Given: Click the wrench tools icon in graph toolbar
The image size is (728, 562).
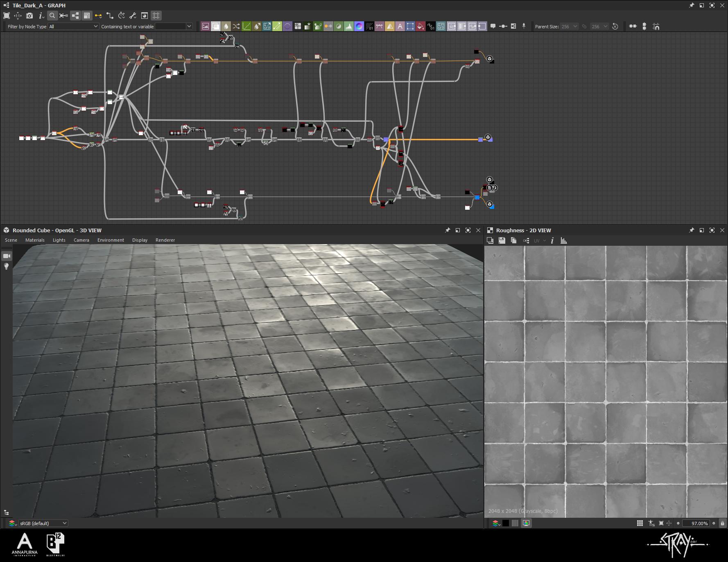Looking at the screenshot, I should [133, 16].
